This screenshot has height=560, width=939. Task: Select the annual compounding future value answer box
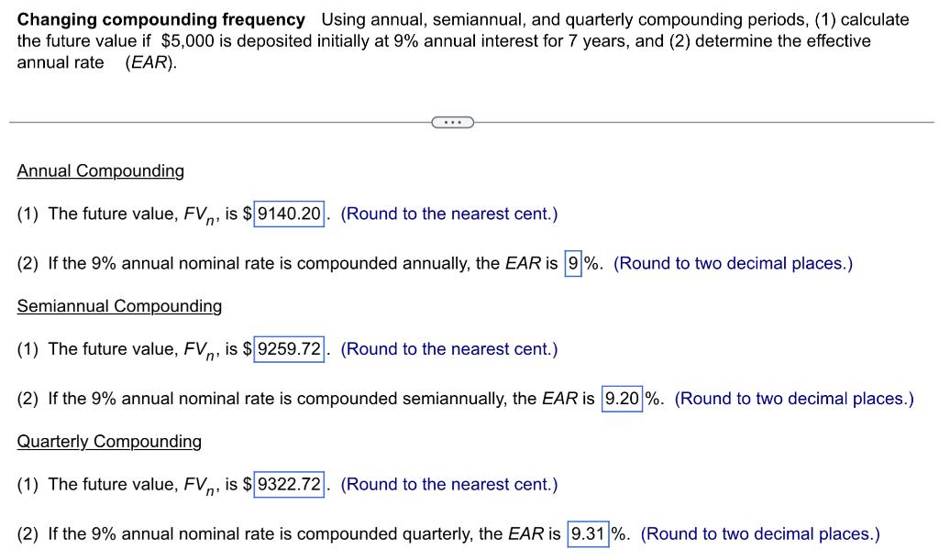290,214
